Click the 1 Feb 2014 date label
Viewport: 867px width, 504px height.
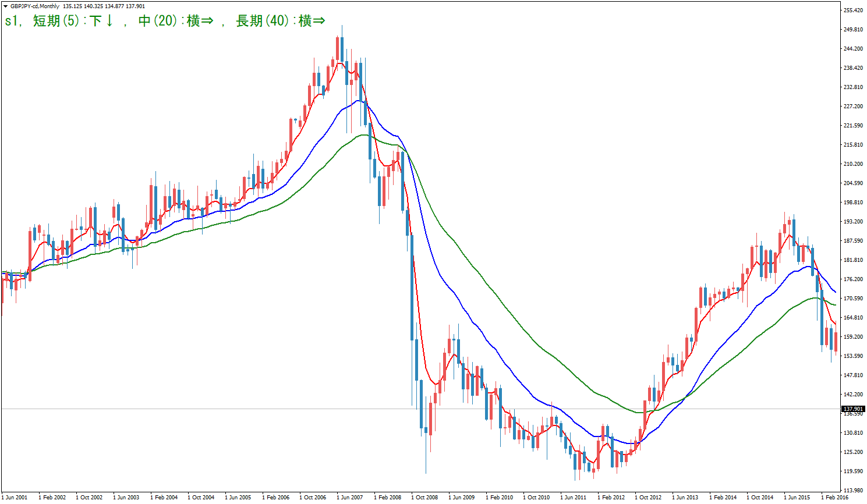click(723, 498)
